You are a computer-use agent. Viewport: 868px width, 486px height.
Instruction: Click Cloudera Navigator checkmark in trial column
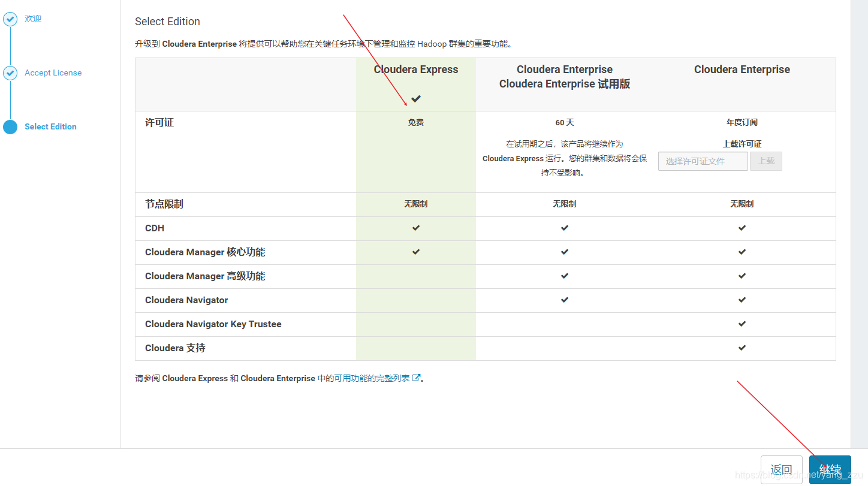(565, 300)
